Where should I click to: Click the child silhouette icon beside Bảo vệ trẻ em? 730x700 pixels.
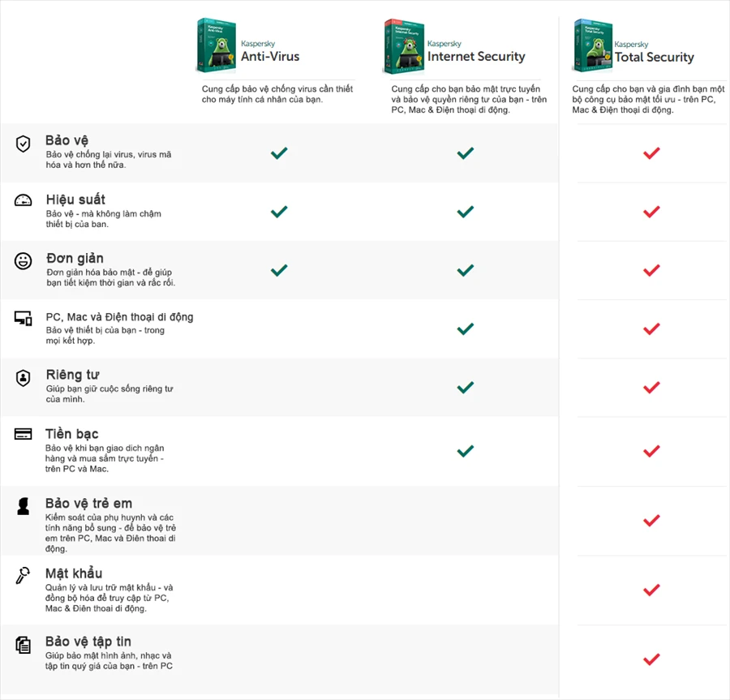[x=23, y=506]
